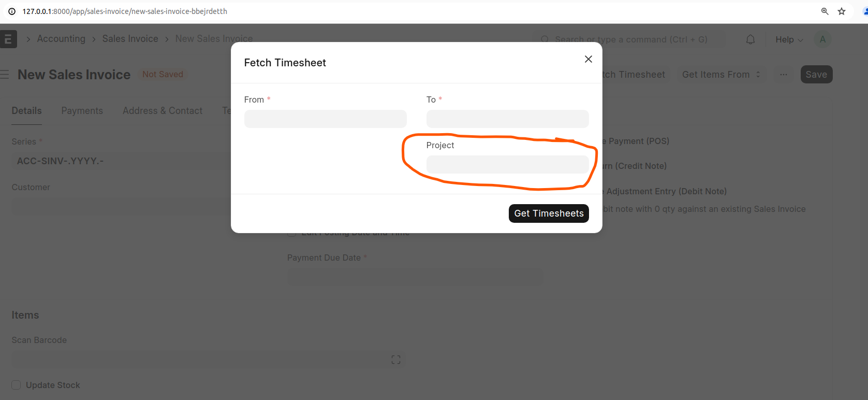Enable the Update Stock checkbox

[16, 385]
